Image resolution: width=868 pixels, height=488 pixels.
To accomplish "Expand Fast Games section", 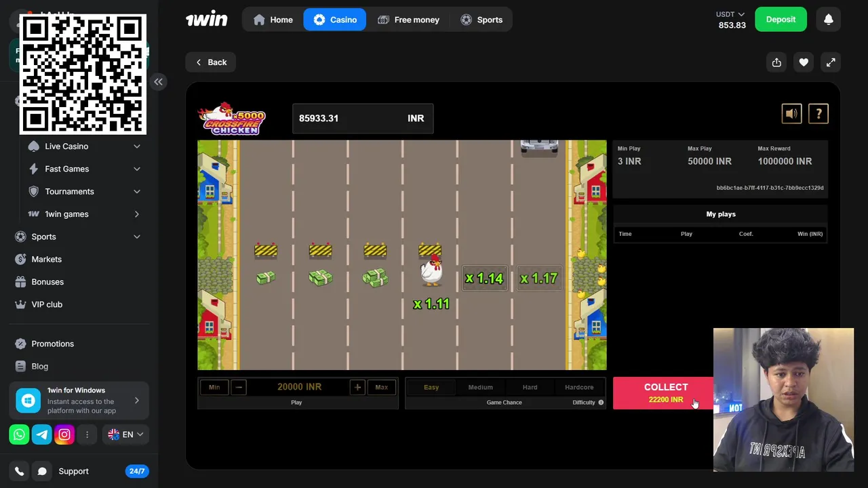I will (137, 169).
